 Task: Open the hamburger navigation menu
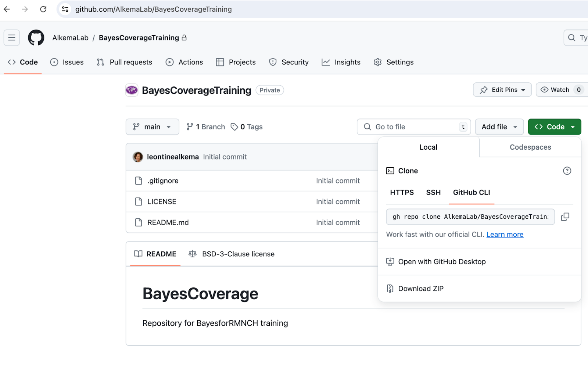12,38
